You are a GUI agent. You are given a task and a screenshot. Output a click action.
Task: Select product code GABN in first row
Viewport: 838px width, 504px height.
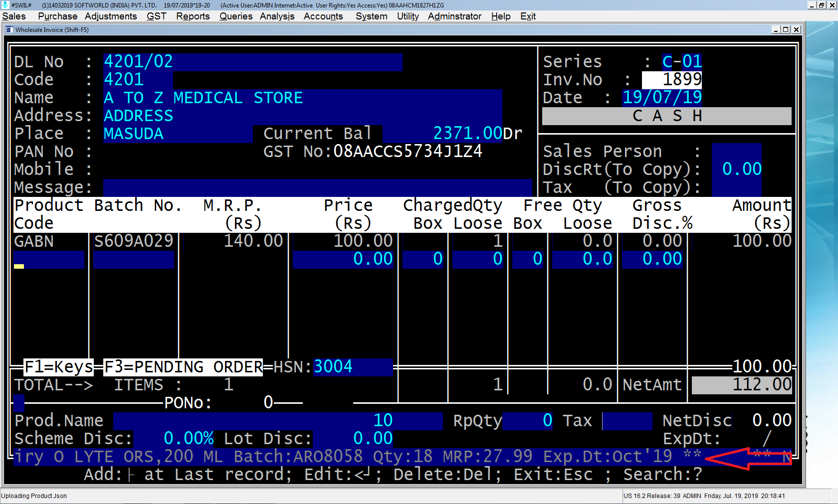pos(34,241)
